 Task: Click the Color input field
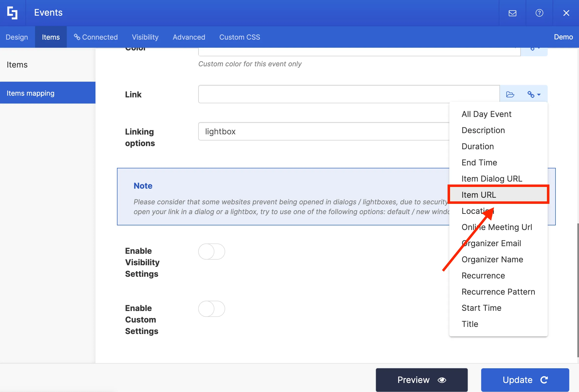tap(359, 52)
